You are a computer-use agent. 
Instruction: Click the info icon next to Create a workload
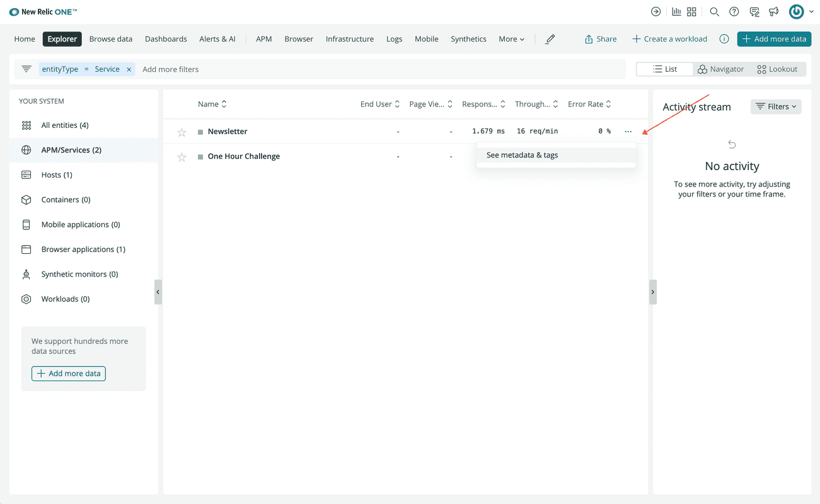tap(724, 39)
